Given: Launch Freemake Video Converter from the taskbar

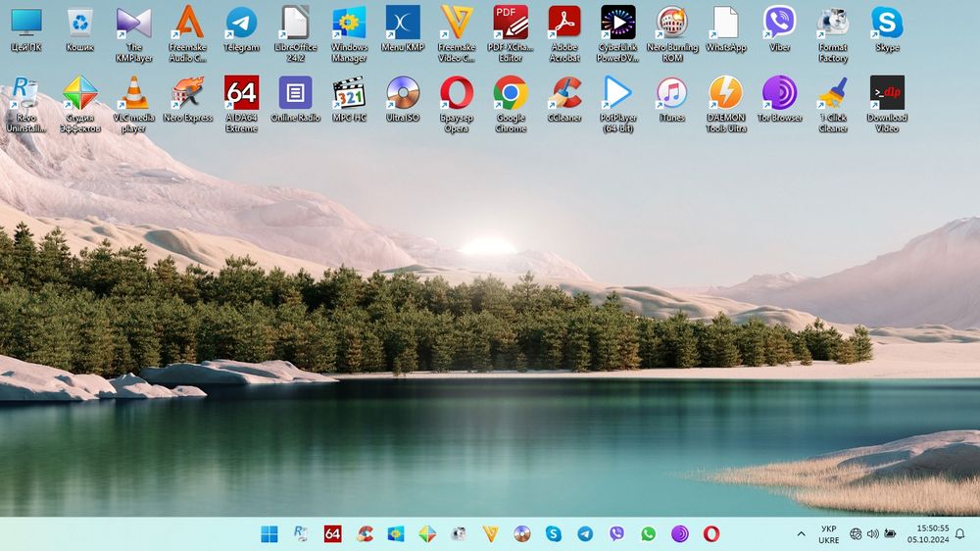Looking at the screenshot, I should (491, 534).
